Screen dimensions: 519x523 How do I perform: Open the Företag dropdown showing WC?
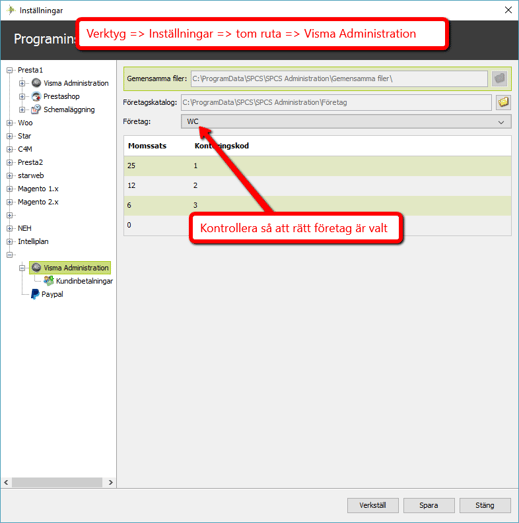346,121
